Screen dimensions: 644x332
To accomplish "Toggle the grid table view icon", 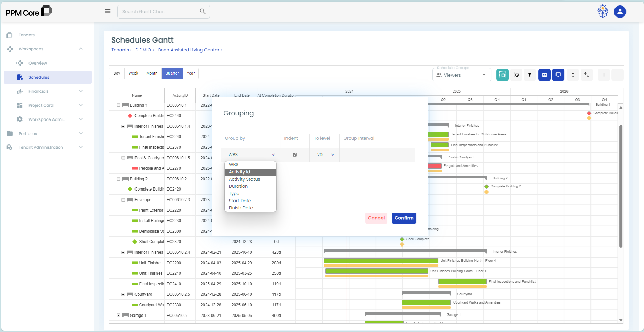I will point(544,75).
